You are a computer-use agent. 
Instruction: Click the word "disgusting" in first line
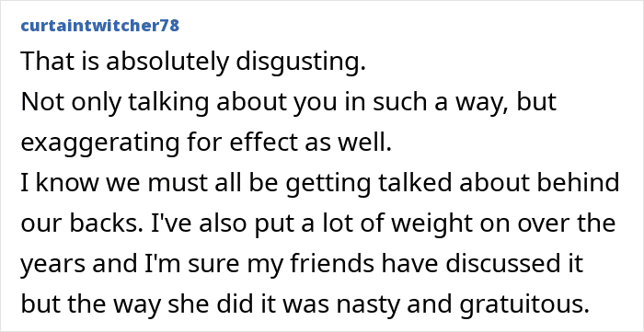tap(299, 62)
